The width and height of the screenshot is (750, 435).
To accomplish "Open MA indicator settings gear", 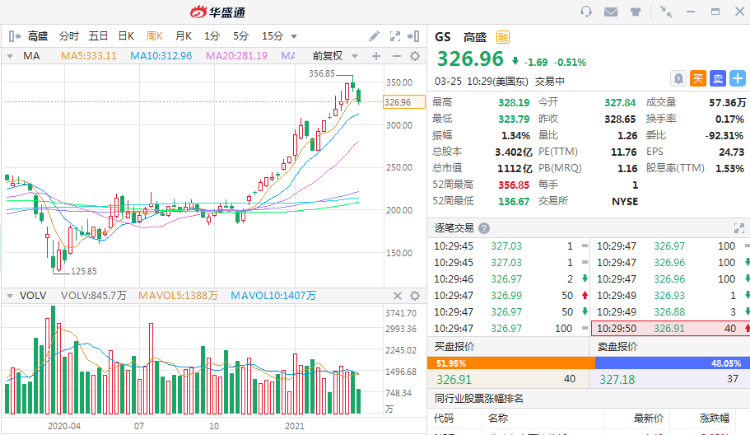I will (415, 56).
